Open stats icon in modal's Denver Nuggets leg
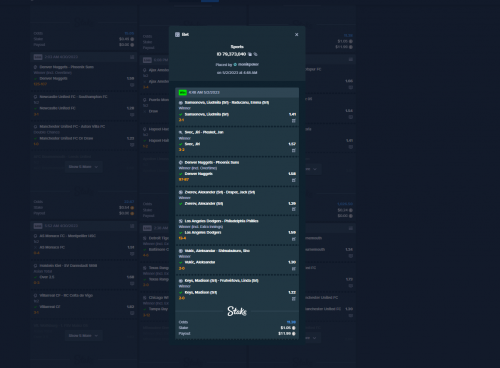500x368 pixels. point(294,180)
